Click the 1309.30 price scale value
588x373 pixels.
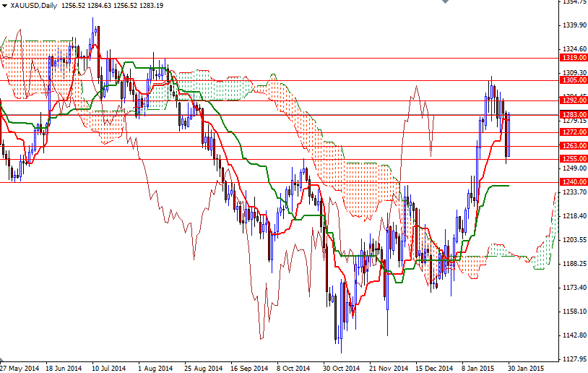[574, 72]
